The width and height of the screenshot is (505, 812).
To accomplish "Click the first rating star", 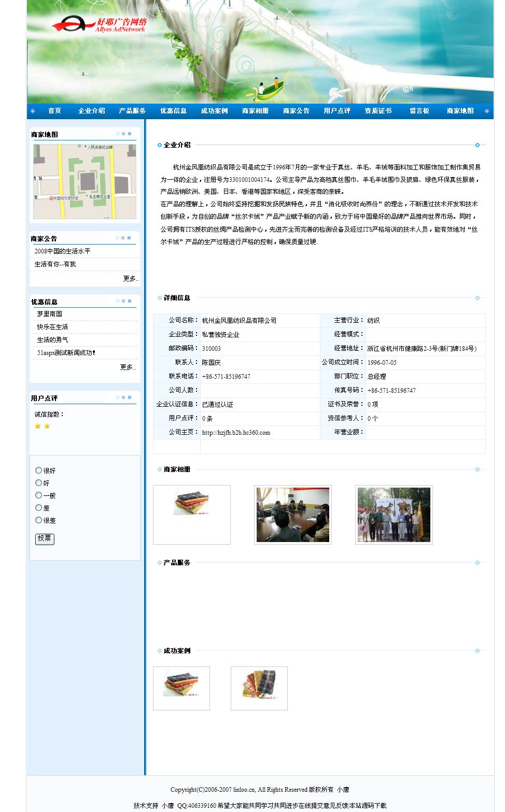I will 37,426.
